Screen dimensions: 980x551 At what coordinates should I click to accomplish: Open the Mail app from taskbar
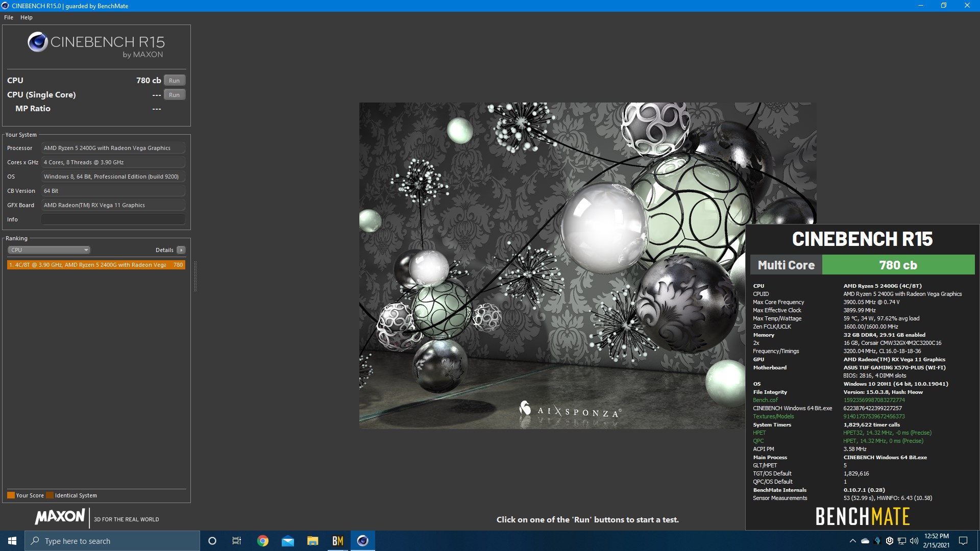288,541
